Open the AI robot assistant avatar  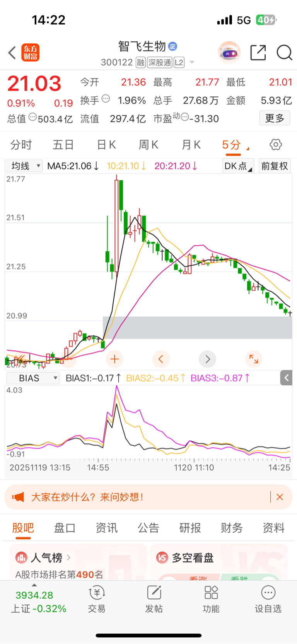click(229, 52)
